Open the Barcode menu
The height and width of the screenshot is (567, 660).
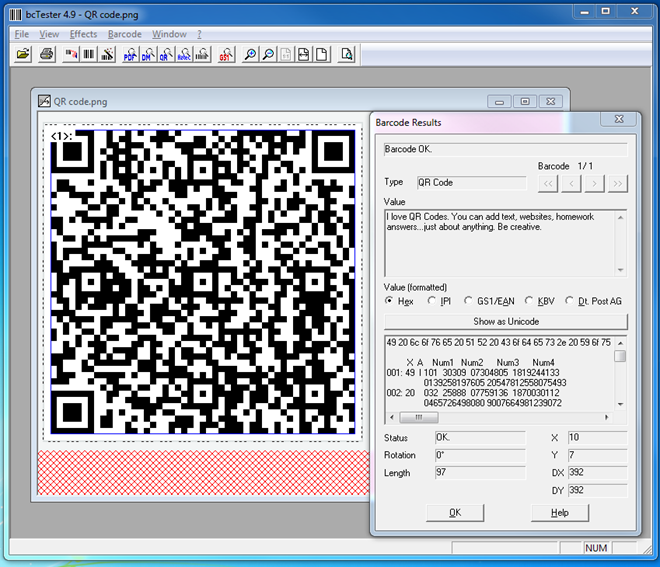click(x=125, y=34)
